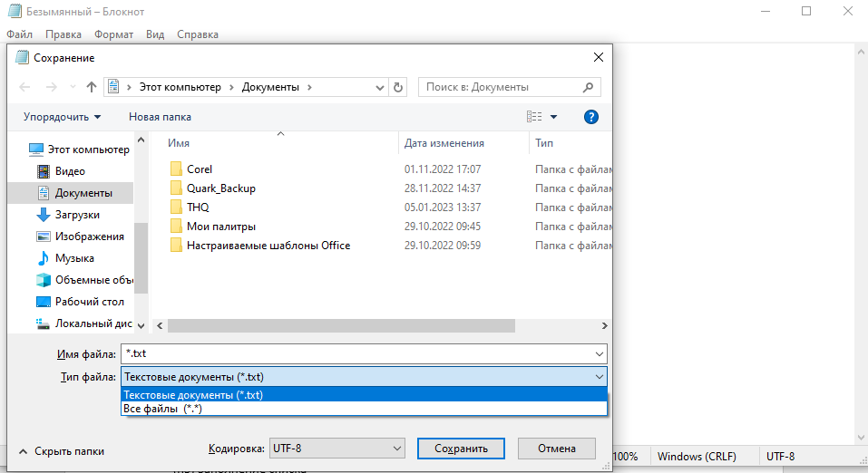Select Музыка in the navigation pane
Screen dimensions: 868x473
pyautogui.click(x=74, y=258)
